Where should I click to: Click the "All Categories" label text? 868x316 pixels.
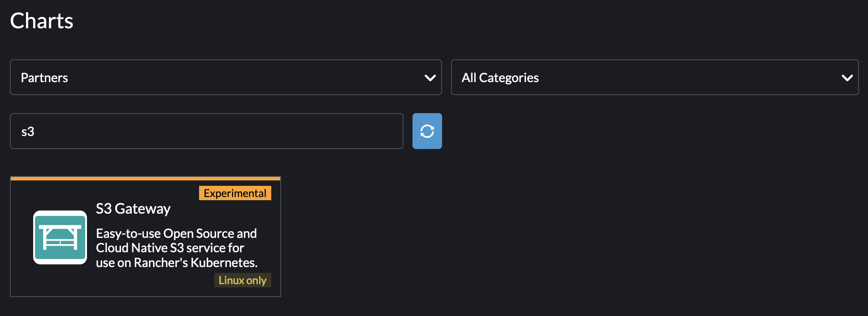point(500,78)
